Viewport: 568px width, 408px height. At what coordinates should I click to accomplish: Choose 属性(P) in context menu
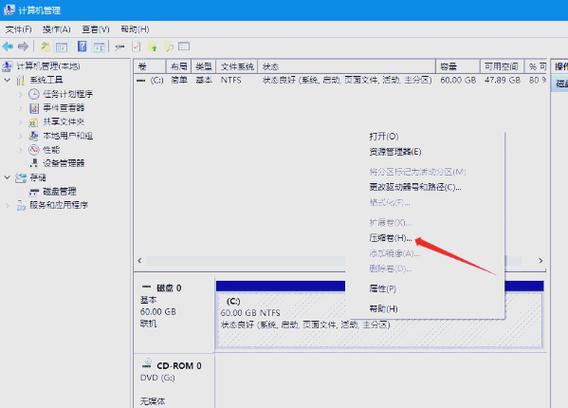pyautogui.click(x=383, y=288)
